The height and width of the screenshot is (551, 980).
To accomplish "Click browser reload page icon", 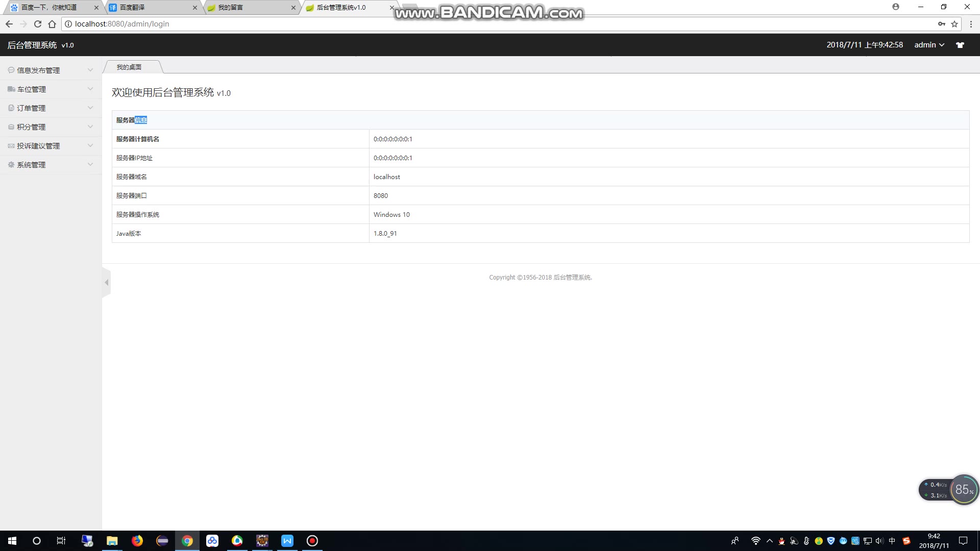I will click(38, 24).
